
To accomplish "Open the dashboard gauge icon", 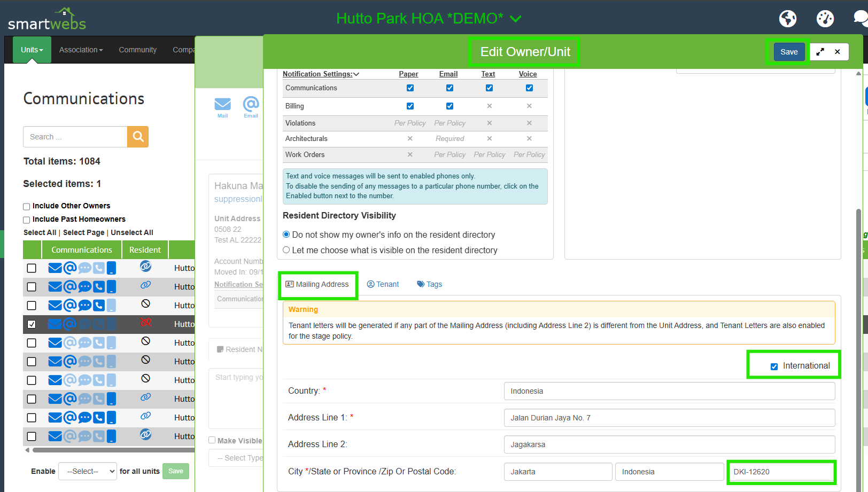I will coord(825,19).
